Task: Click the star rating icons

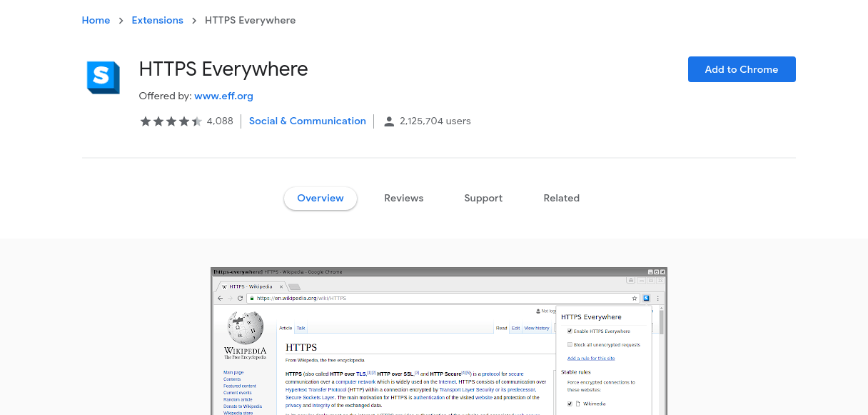Action: point(171,121)
